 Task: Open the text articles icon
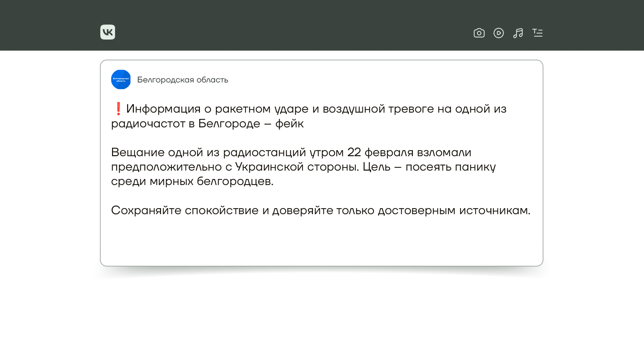click(x=537, y=33)
